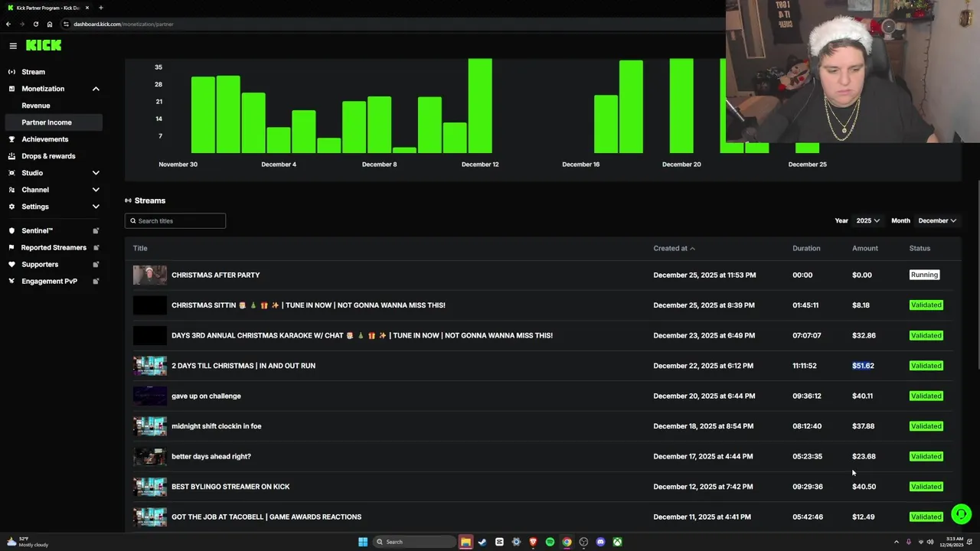Click the Achievements trophy icon

click(11, 139)
